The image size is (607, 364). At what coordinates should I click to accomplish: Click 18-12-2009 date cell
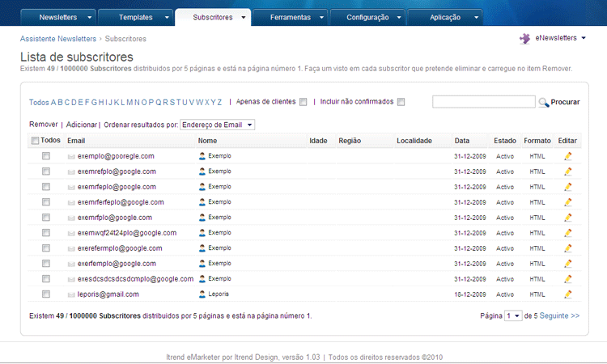coord(470,294)
